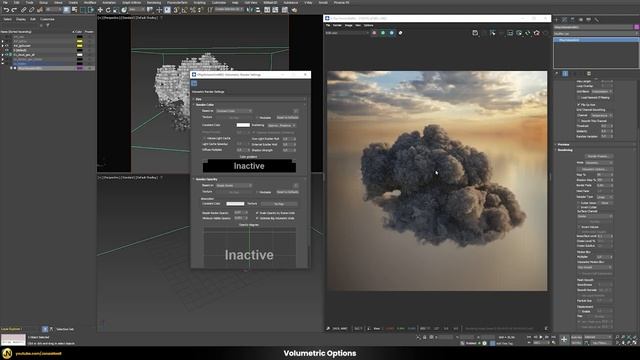The width and height of the screenshot is (640, 360).
Task: Toggle Auto Key animation mode
Action: (576, 337)
